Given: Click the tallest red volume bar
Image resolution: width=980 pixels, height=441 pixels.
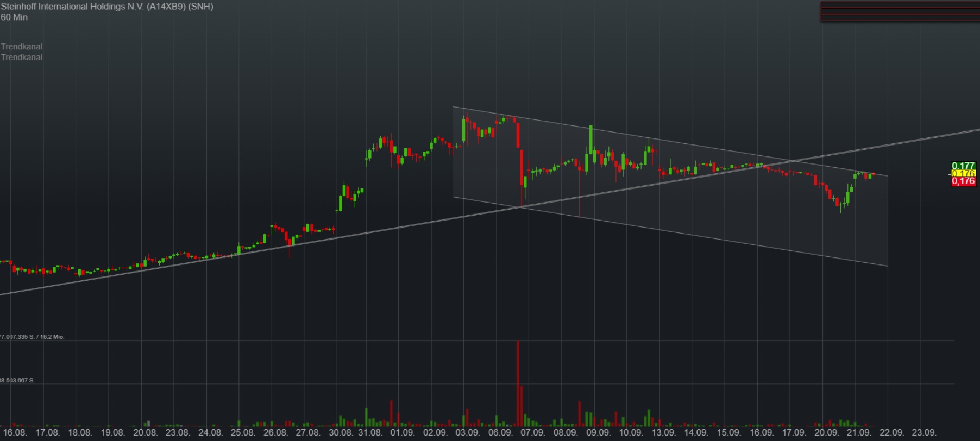Looking at the screenshot, I should [x=518, y=383].
